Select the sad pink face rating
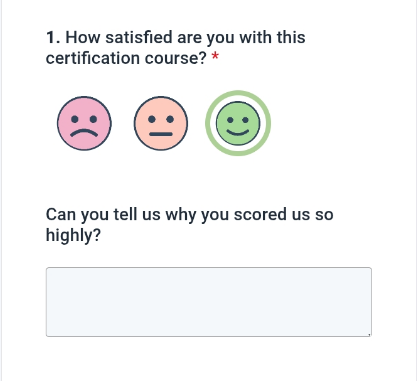Image resolution: width=417 pixels, height=381 pixels. [x=84, y=123]
